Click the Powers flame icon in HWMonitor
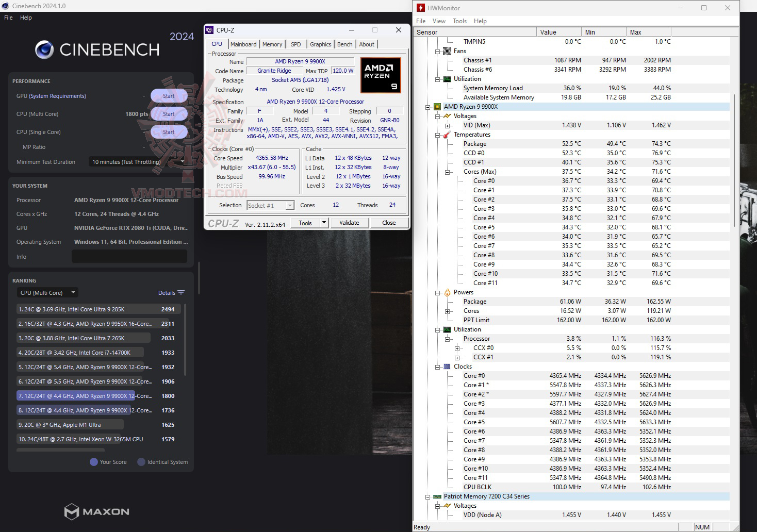This screenshot has width=757, height=532. [x=447, y=292]
